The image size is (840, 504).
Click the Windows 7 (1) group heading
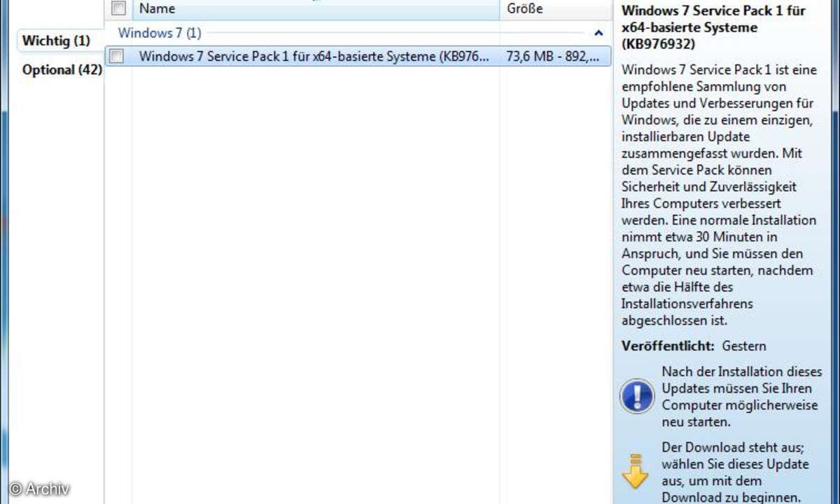(x=160, y=33)
